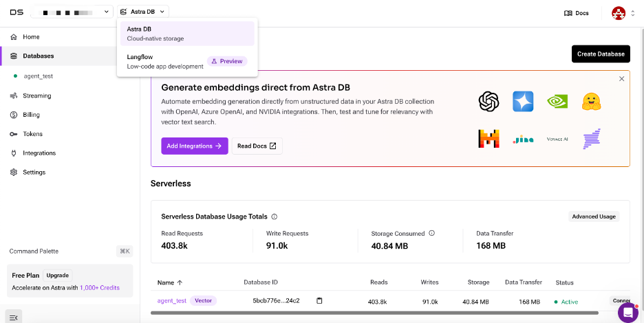
Task: Click the Streaming icon
Action: click(x=14, y=96)
